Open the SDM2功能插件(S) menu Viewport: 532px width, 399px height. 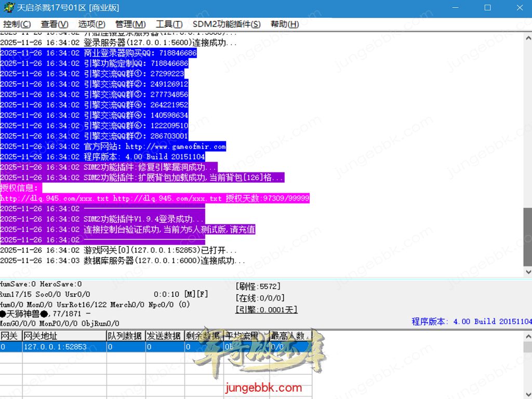(x=227, y=24)
